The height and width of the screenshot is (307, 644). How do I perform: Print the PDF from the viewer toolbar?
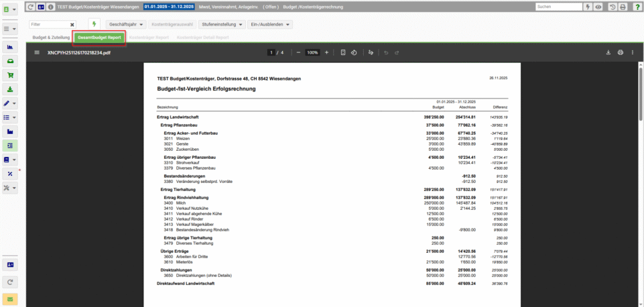(621, 52)
